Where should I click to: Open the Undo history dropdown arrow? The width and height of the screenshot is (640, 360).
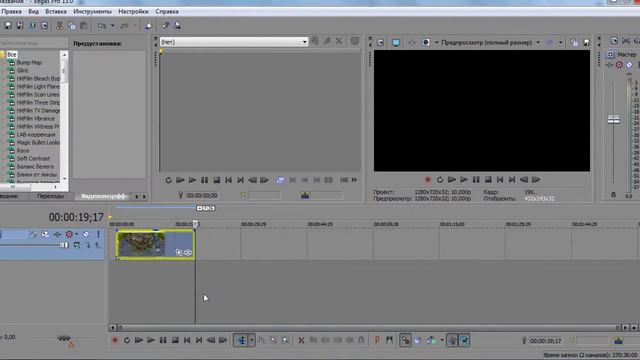pos(113,26)
